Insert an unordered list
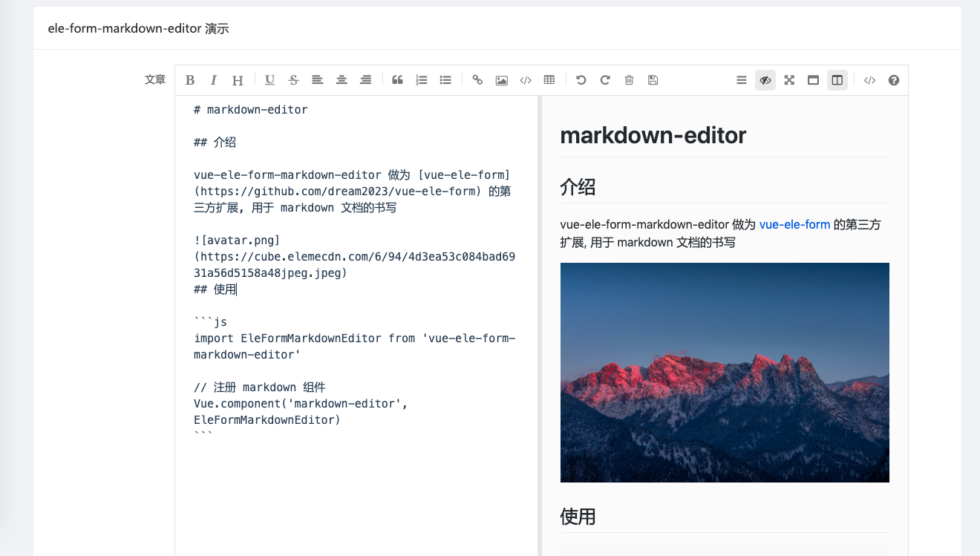Viewport: 980px width, 556px height. click(445, 80)
